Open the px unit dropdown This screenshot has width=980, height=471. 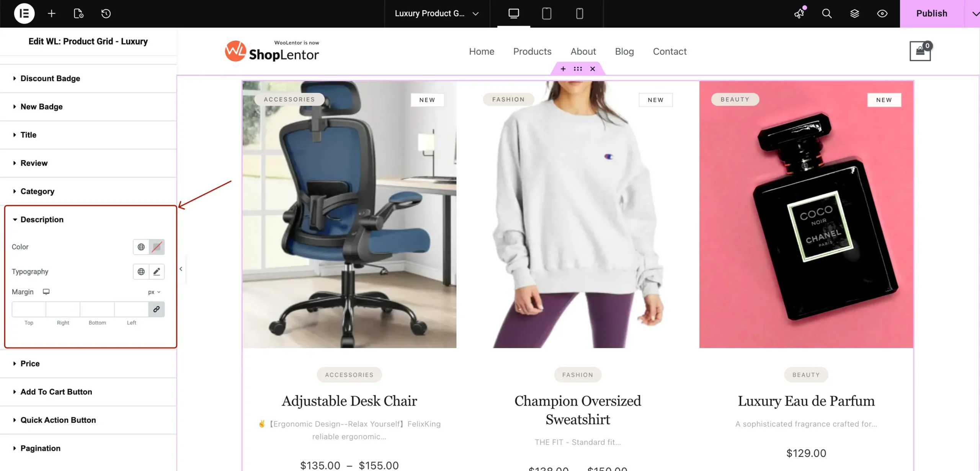[x=154, y=292]
